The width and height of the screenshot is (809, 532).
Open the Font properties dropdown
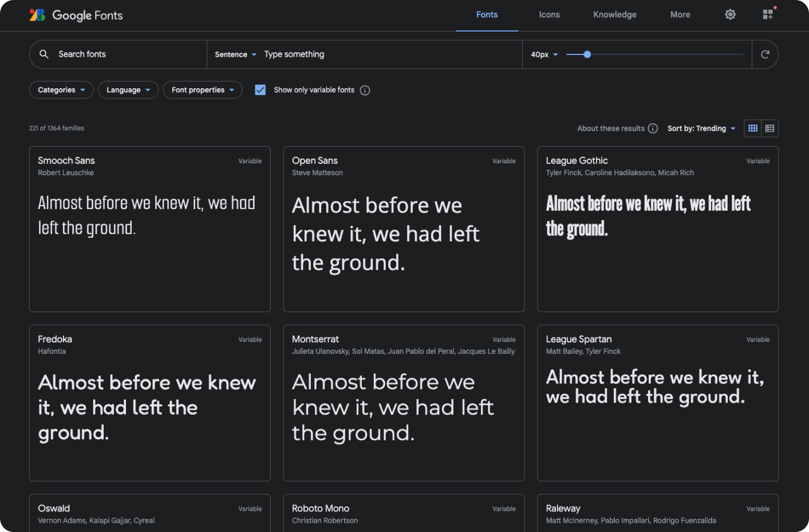[x=203, y=90]
